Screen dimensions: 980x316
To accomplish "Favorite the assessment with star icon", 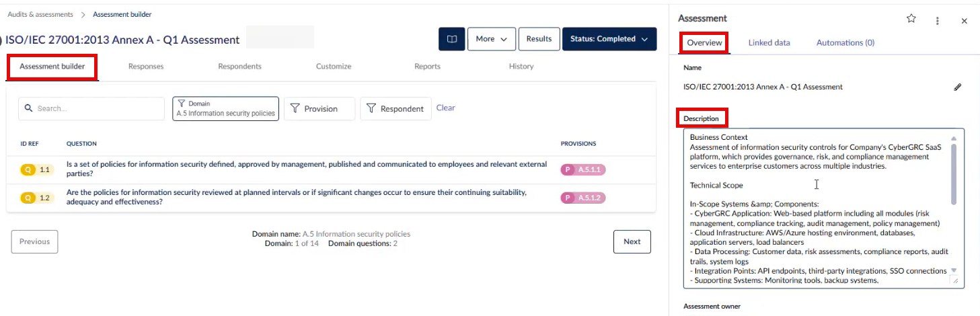I will [911, 19].
